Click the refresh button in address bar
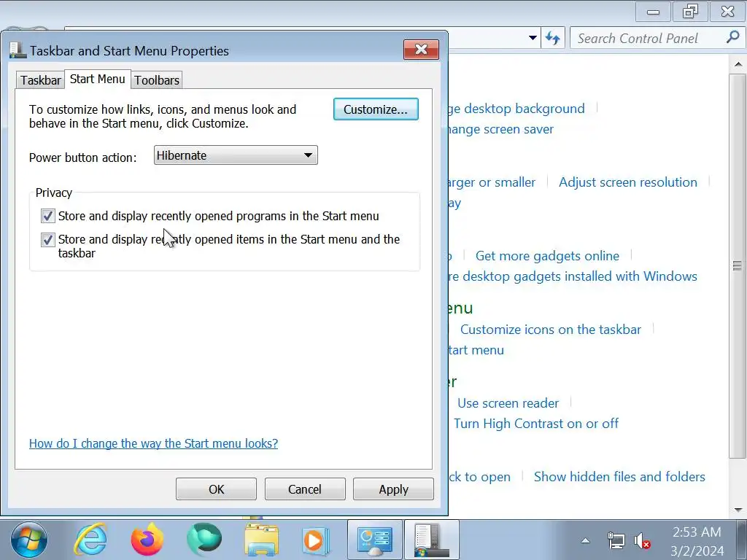 [x=553, y=38]
